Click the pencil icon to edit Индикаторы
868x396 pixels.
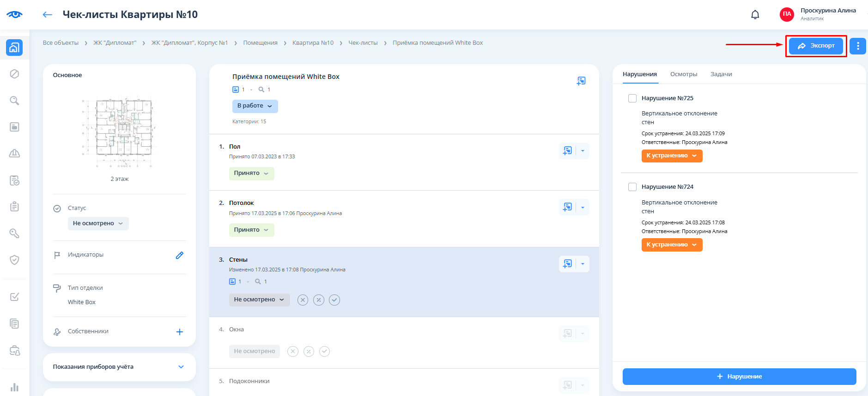pyautogui.click(x=180, y=255)
